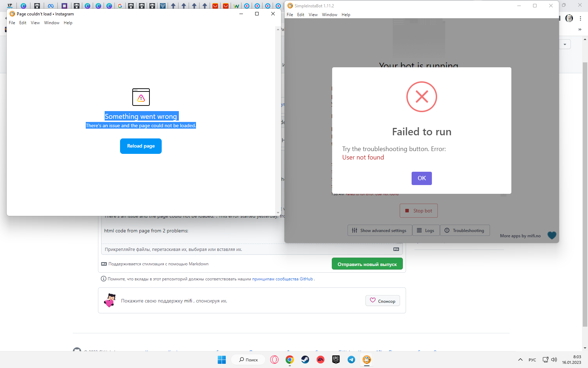Viewport: 588px width, 368px height.
Task: Expand the bookmarks overflow chevron
Action: tap(580, 29)
